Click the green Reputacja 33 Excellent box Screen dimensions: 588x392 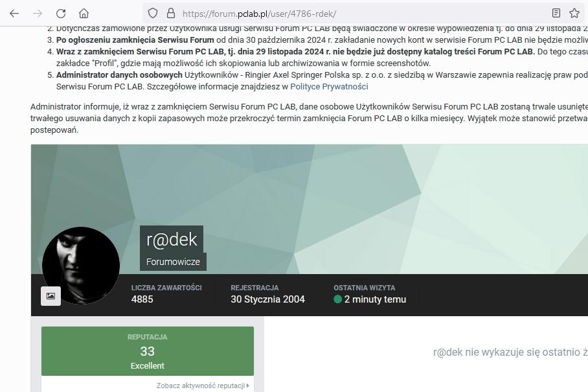[148, 351]
